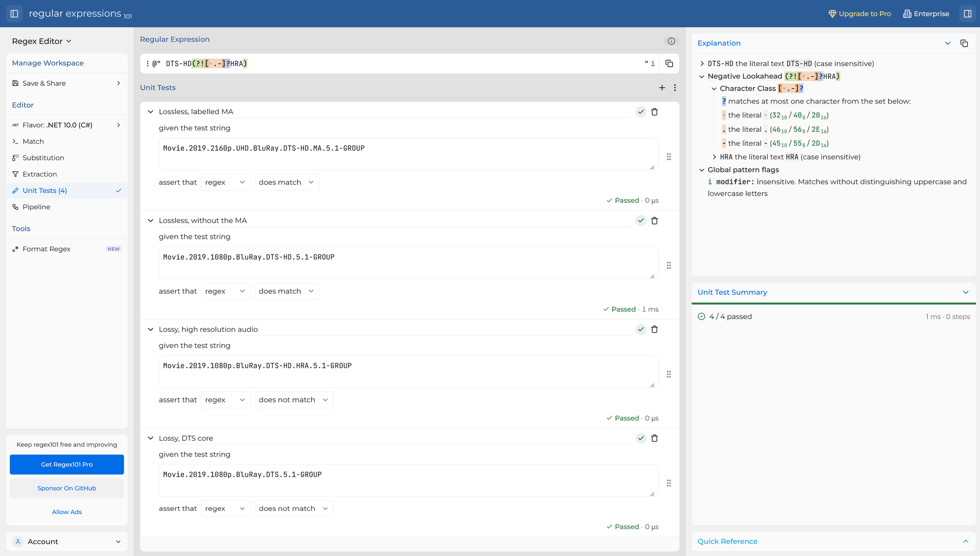Open 'does not match' dropdown for DTS core test
980x556 pixels.
(293, 509)
